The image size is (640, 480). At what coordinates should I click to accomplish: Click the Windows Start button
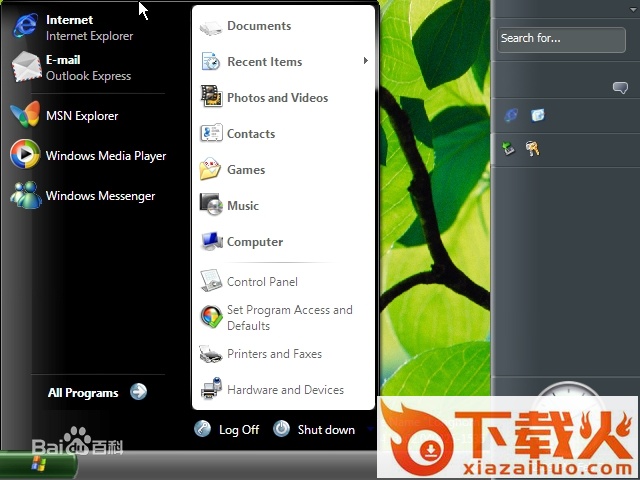coord(38,464)
